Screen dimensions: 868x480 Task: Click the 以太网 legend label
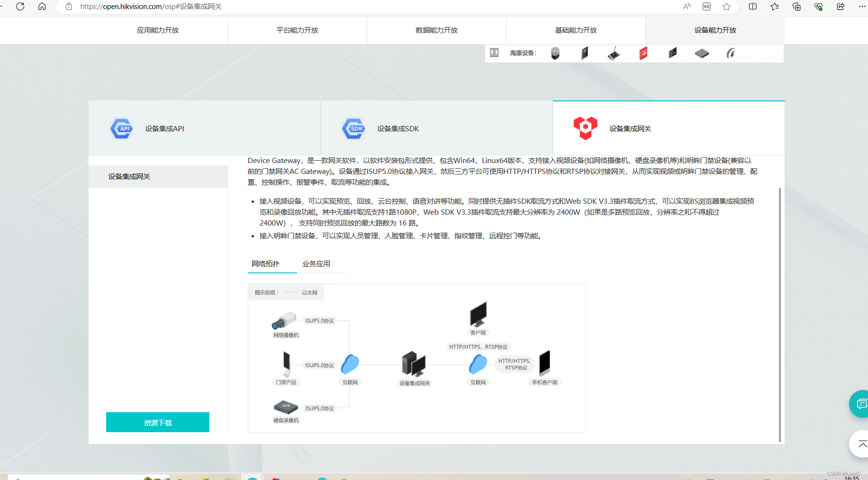click(309, 293)
